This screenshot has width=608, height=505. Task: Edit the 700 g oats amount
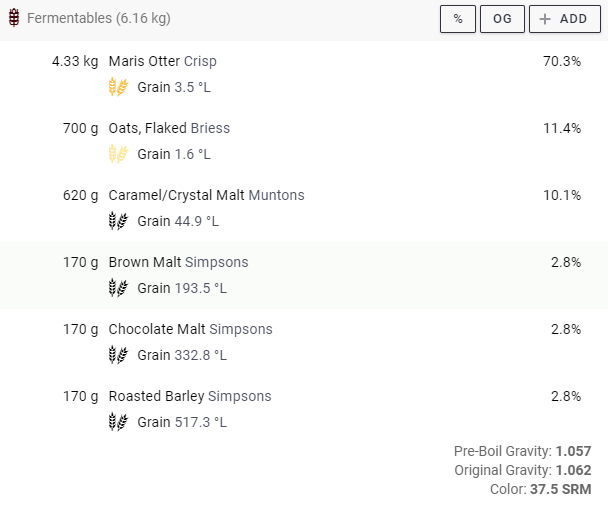point(80,128)
